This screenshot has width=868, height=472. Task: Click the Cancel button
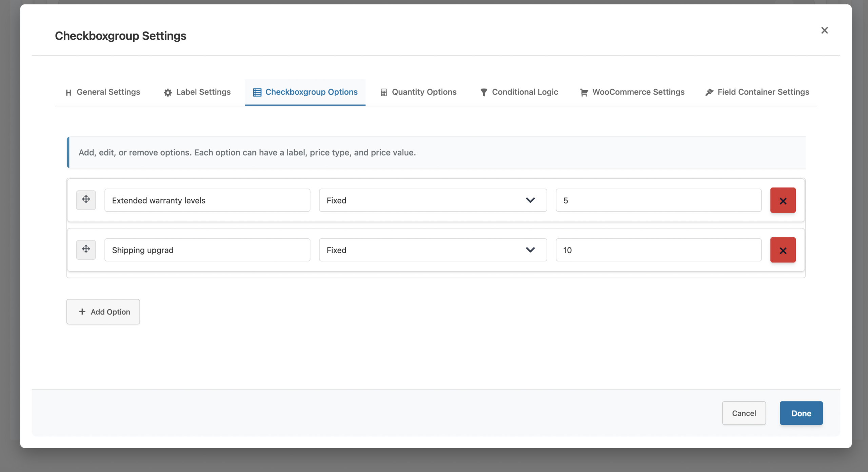click(744, 413)
